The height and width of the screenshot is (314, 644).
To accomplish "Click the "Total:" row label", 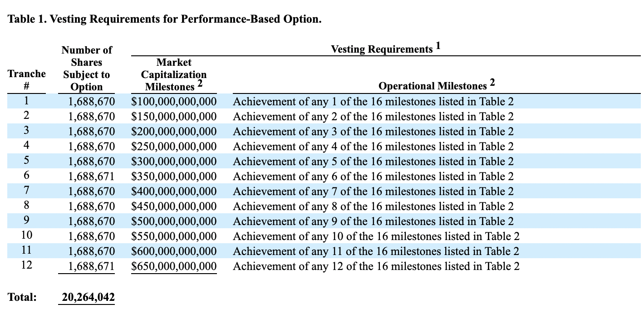I will tap(22, 298).
